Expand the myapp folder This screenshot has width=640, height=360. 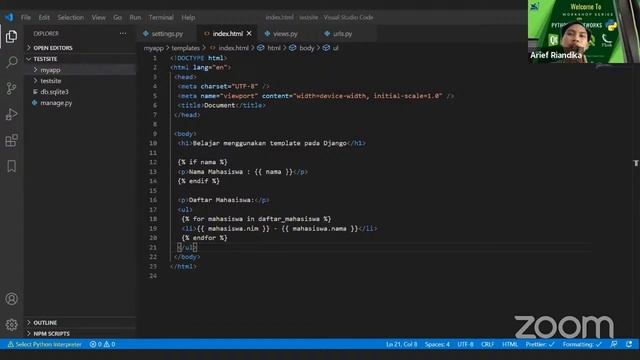coord(80,70)
